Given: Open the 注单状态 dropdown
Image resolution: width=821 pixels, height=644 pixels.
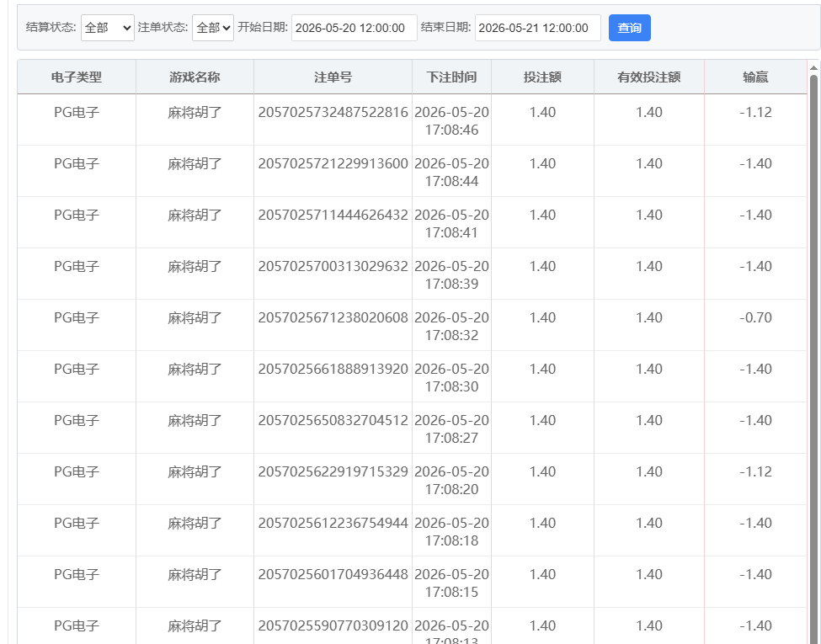Looking at the screenshot, I should point(212,28).
